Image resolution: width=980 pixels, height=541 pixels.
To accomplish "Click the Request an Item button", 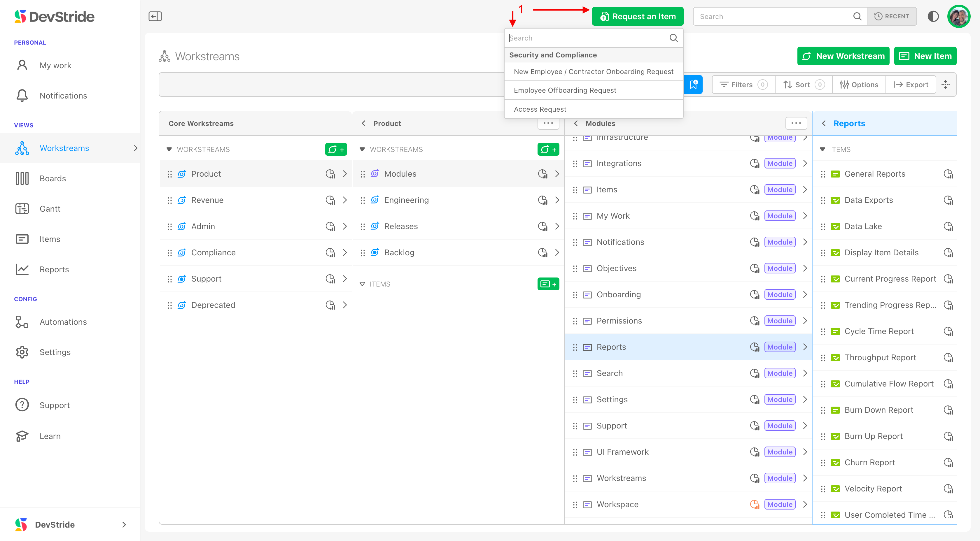I will pyautogui.click(x=638, y=16).
